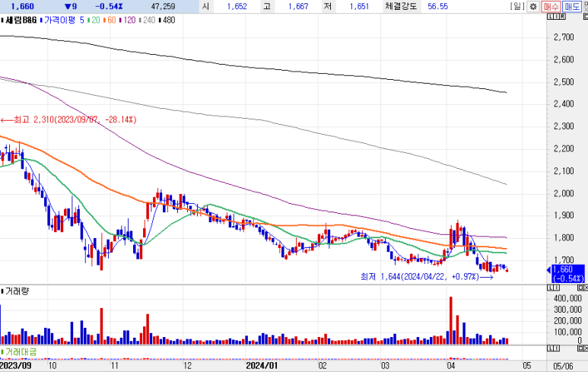Click the 03 month marker on date axis
Viewport: 588px width, 372px height.
385,366
